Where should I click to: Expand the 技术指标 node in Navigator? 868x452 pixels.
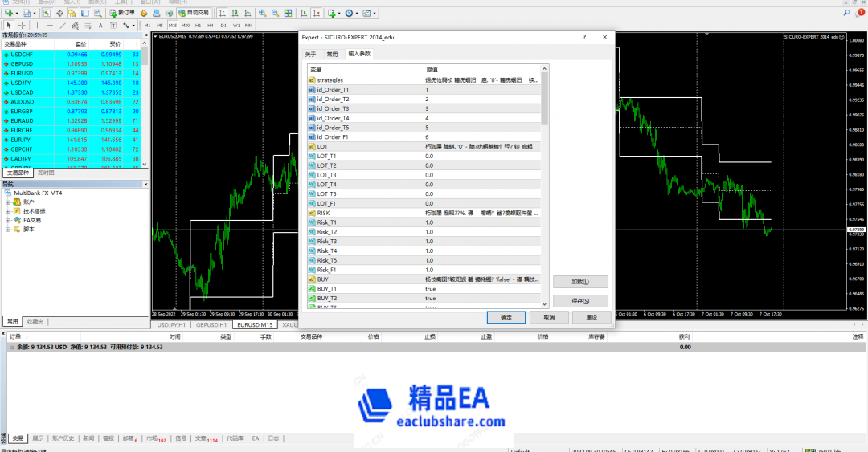coord(8,211)
